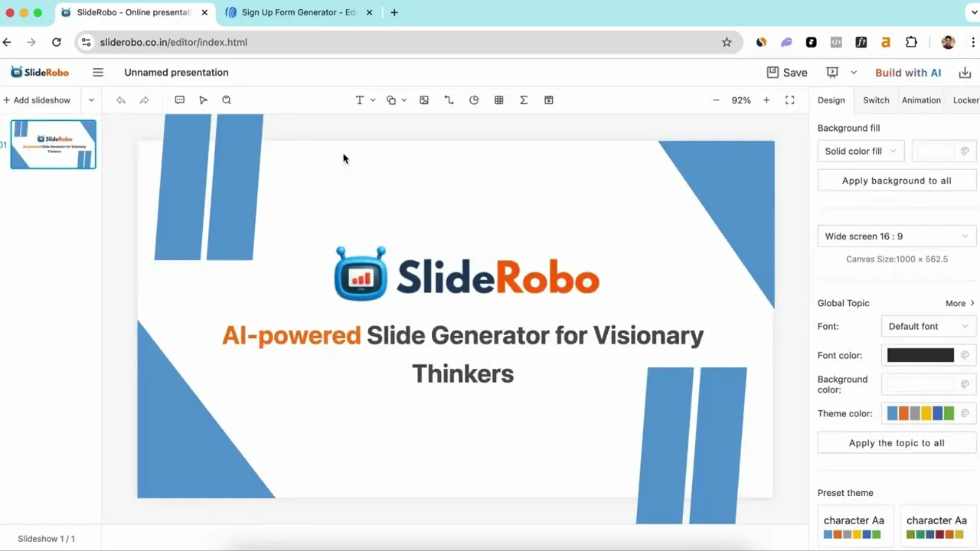Expand the Shape tool options arrow
980x551 pixels.
[403, 100]
